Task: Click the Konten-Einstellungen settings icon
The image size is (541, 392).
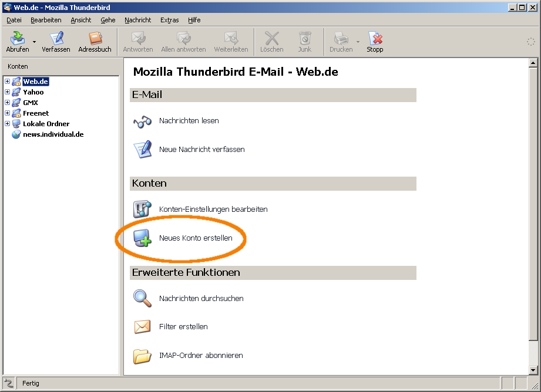Action: [x=143, y=209]
